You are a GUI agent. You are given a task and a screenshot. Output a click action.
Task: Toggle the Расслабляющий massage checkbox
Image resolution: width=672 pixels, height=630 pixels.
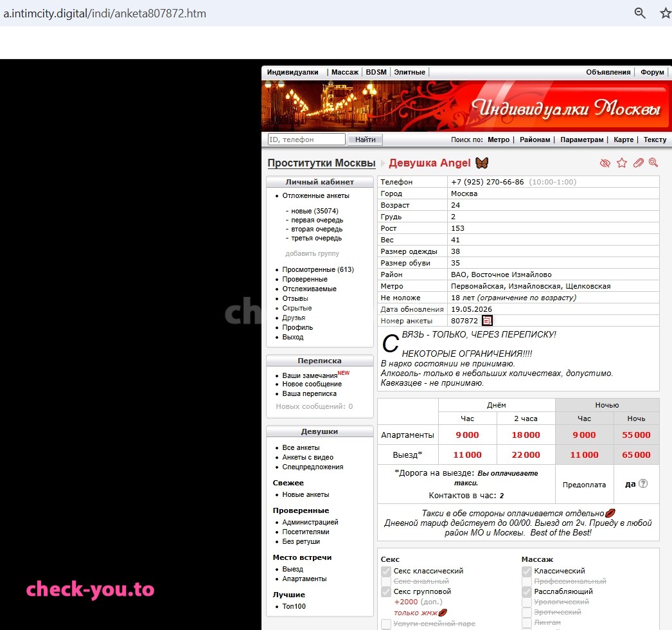point(527,592)
